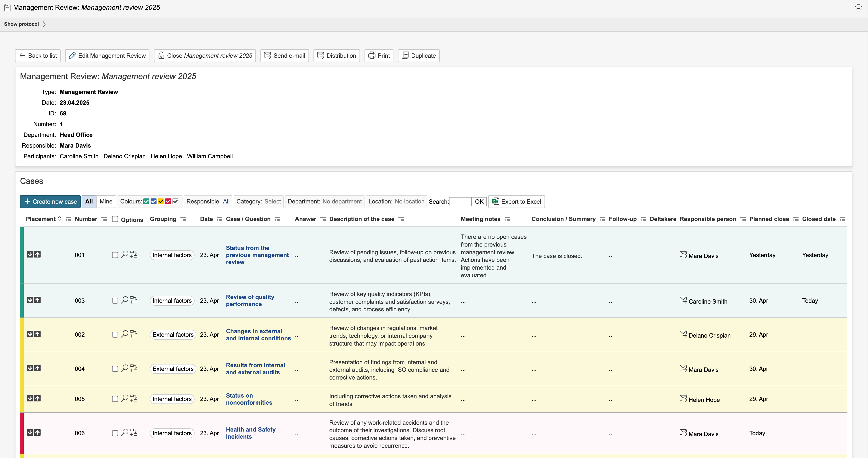Click the Create new case button
868x458 pixels.
click(x=50, y=201)
